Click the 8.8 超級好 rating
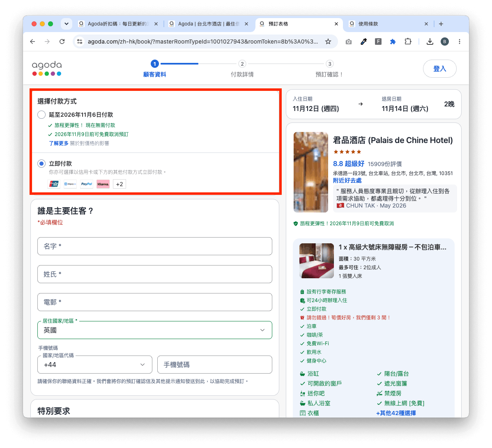492x448 pixels. [349, 164]
